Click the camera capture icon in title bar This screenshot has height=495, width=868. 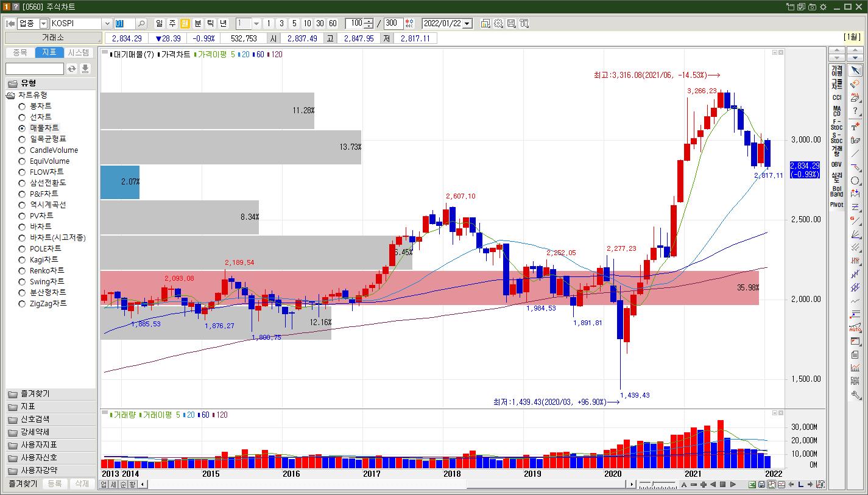(812, 7)
